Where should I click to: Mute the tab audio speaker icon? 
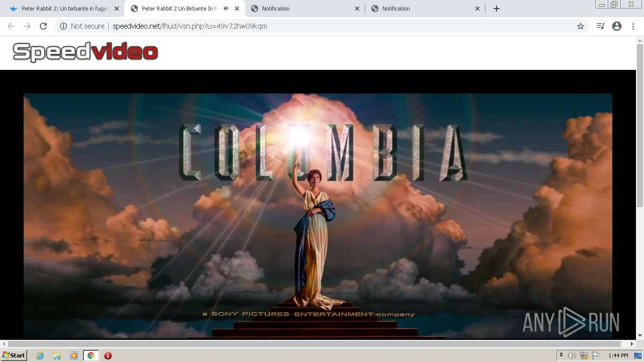click(226, 9)
